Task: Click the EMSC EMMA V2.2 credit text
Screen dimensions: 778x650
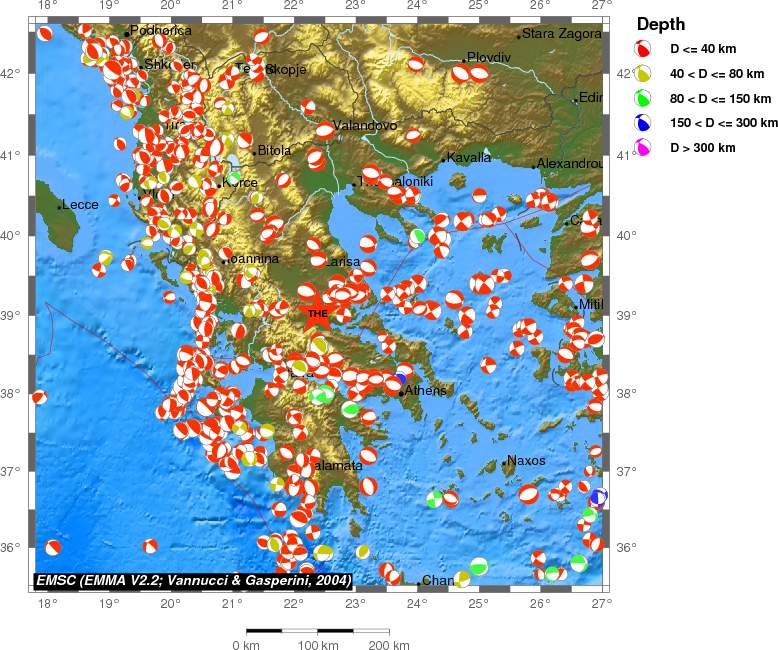Action: click(194, 580)
